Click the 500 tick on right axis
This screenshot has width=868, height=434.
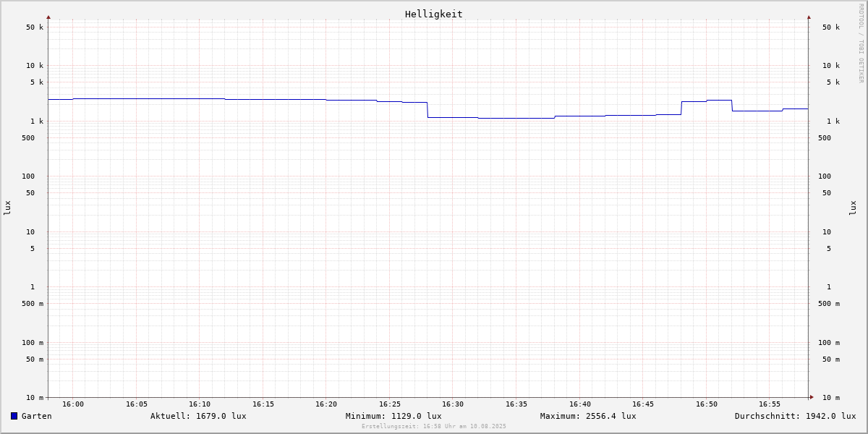pos(825,138)
